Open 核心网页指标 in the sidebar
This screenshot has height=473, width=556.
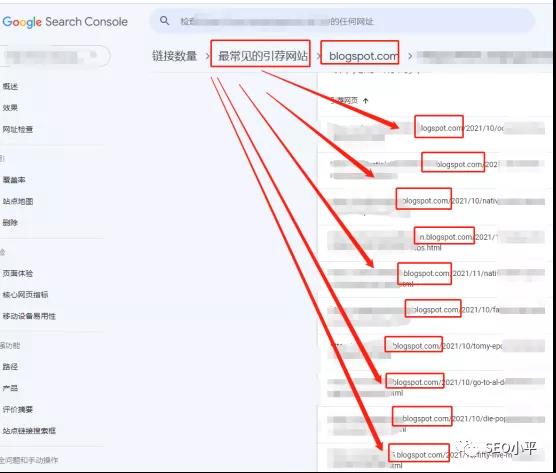pos(25,295)
